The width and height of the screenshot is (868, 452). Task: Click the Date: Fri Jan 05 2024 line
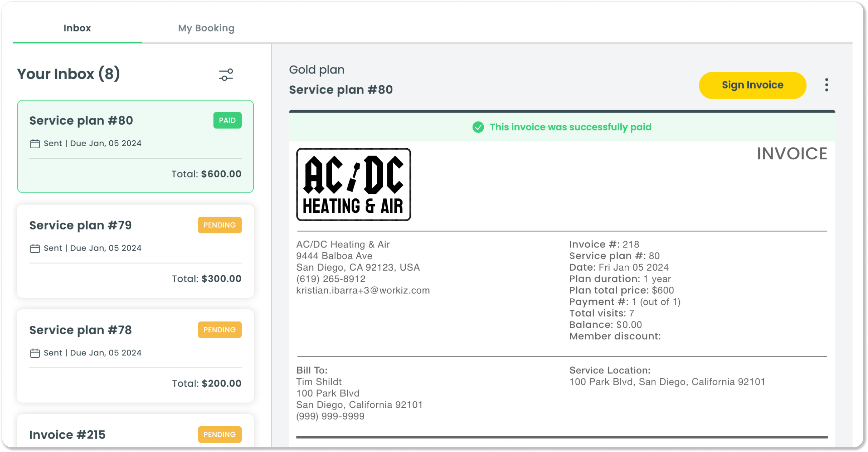(619, 268)
